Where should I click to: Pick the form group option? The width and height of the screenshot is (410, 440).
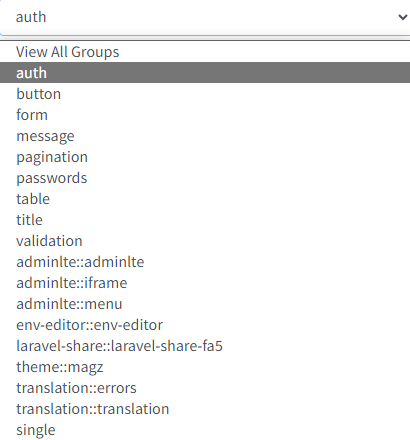pos(205,115)
